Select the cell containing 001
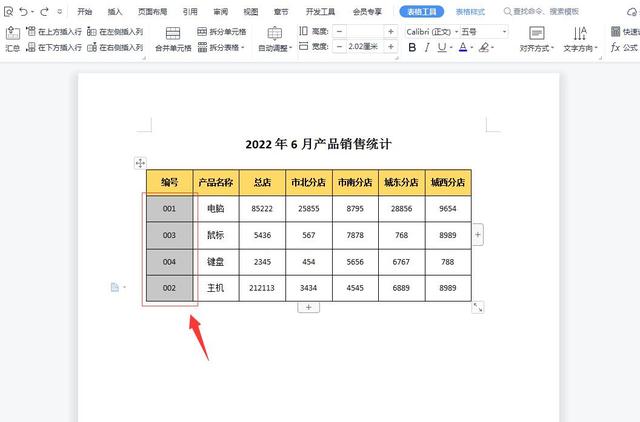 (169, 209)
